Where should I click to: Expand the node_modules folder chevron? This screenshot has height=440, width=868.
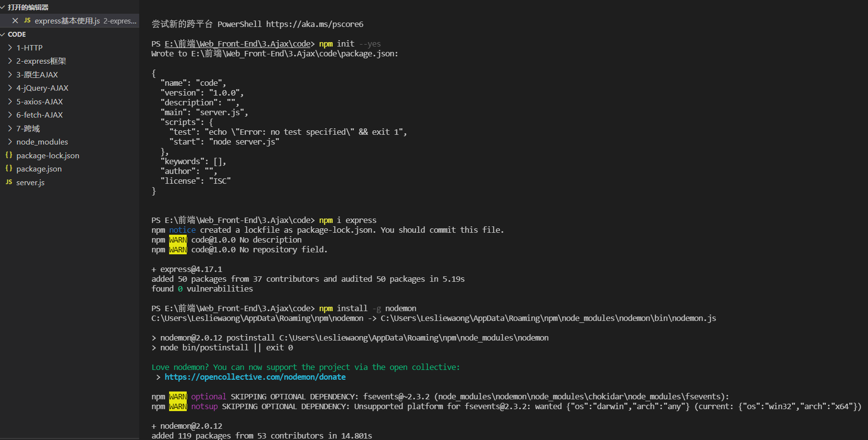10,142
